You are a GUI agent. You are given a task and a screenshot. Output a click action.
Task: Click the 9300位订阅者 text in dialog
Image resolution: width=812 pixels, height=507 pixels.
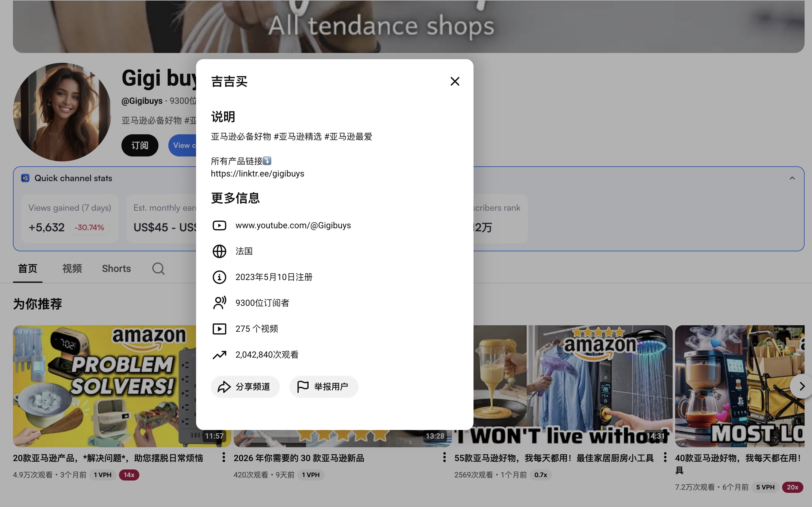[x=262, y=303]
